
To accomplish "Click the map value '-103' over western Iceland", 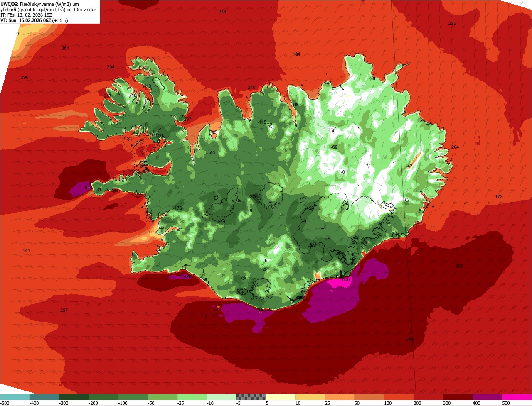I will [211, 153].
